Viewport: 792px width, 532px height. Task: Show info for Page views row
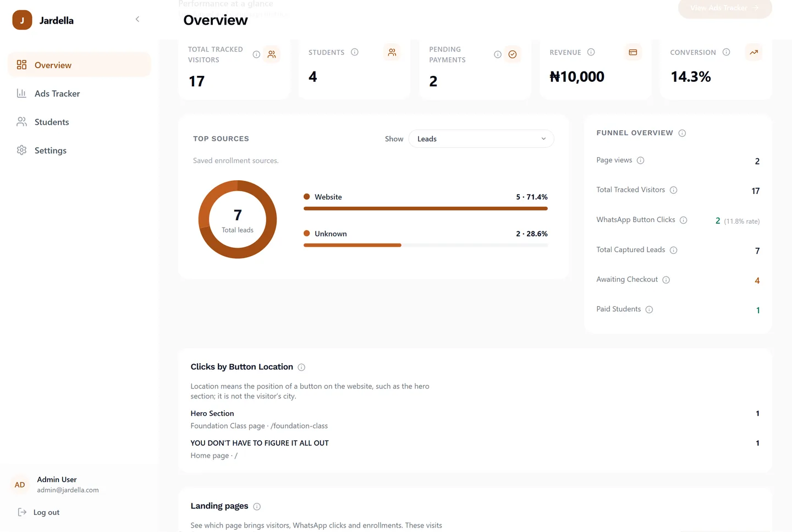pos(640,160)
